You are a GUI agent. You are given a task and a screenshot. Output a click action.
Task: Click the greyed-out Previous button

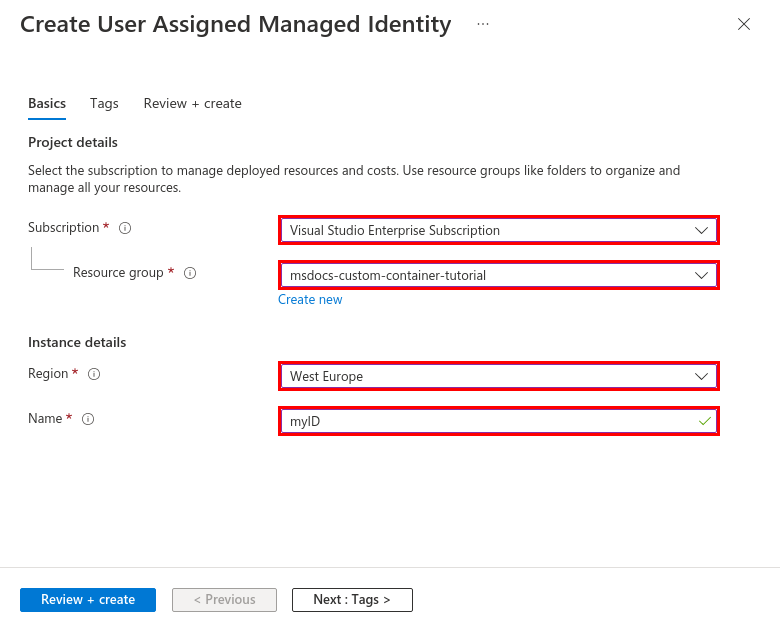[x=224, y=600]
